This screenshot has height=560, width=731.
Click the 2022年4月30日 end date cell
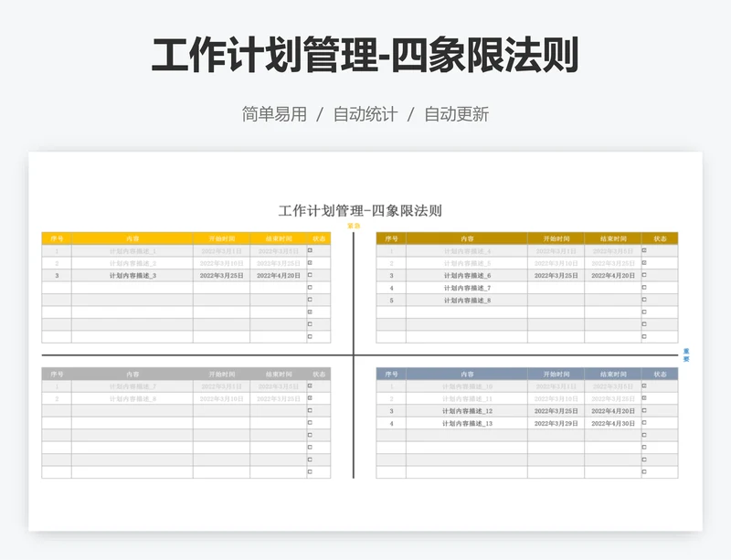[613, 423]
